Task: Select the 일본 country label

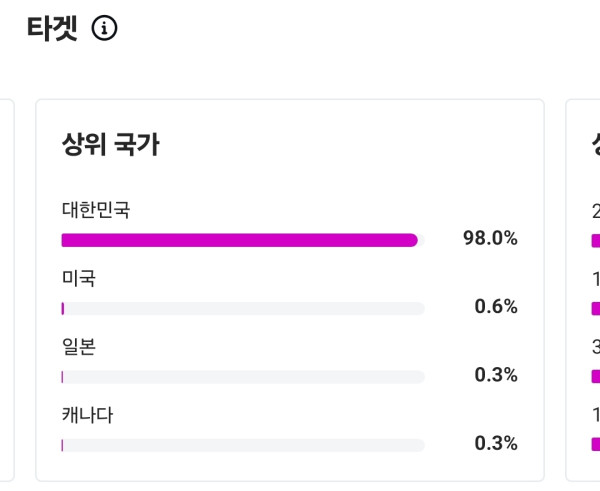Action: 79,346
